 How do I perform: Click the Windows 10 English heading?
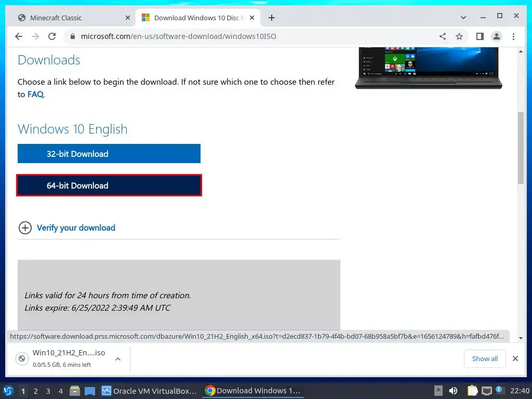[73, 129]
